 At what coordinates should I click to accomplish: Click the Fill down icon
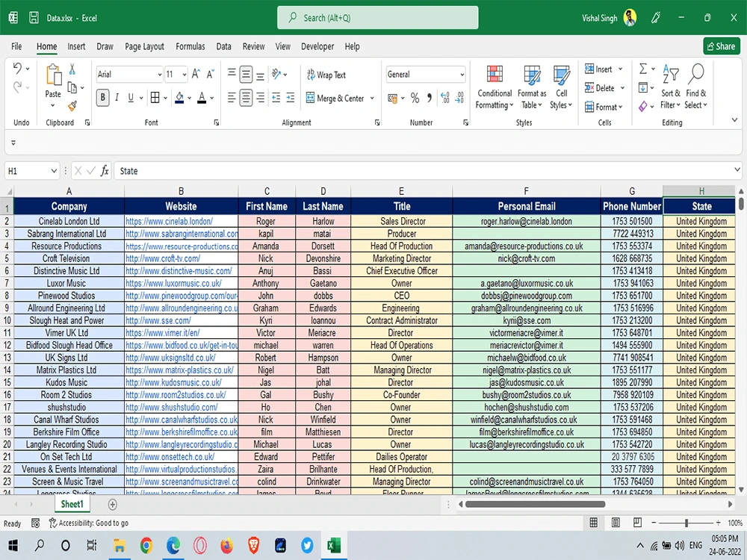pos(643,87)
